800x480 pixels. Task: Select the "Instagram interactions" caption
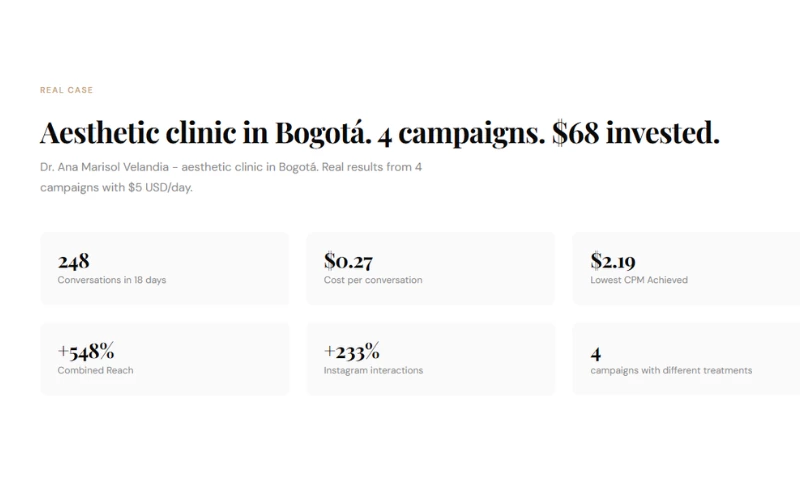click(373, 370)
